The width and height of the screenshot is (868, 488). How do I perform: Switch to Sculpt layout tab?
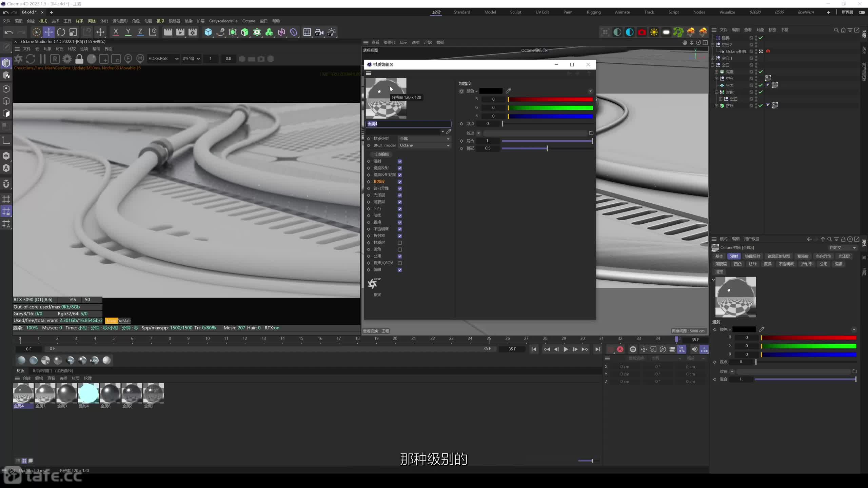[516, 12]
